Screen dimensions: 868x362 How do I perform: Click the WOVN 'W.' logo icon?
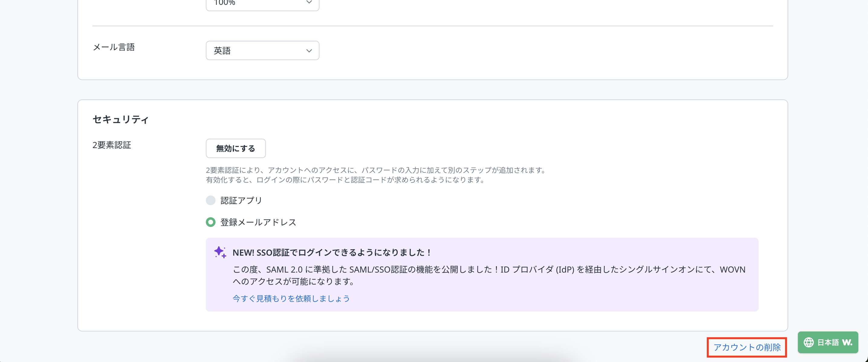click(847, 342)
